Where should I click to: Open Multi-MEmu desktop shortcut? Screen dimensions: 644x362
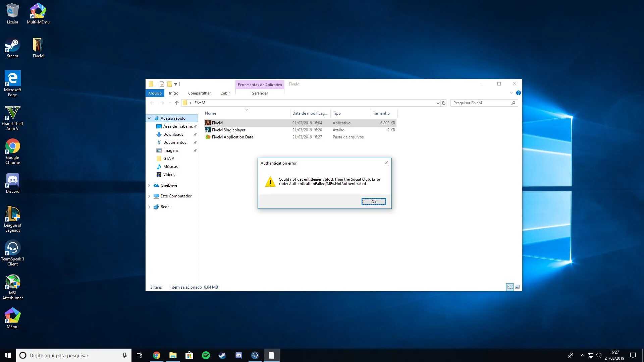coord(38,13)
